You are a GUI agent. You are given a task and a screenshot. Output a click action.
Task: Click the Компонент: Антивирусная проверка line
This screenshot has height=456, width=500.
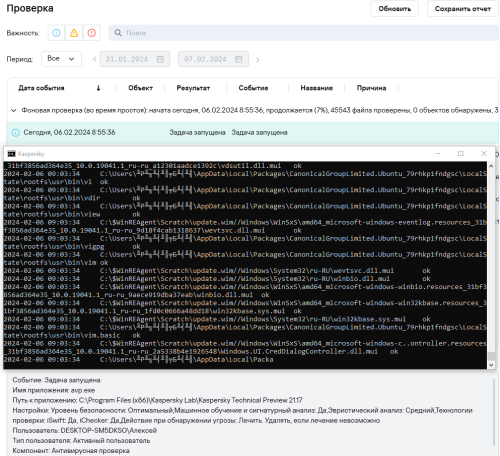click(71, 451)
